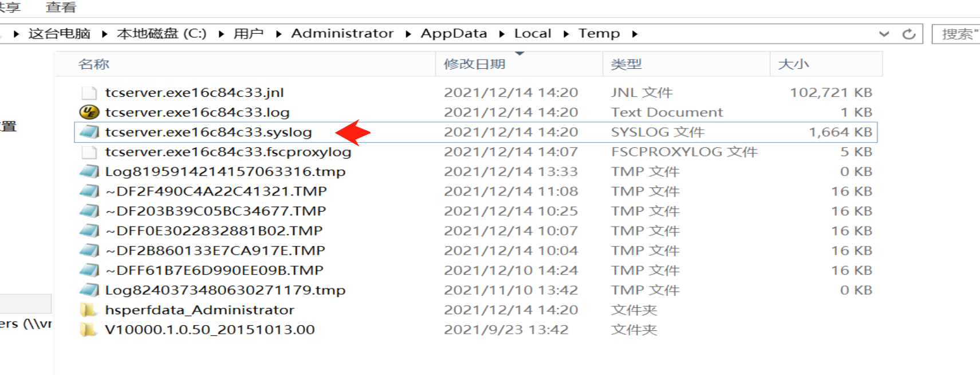This screenshot has height=375, width=980.
Task: Expand the arrow after 这台电脑 in breadcrumb
Action: coord(104,34)
